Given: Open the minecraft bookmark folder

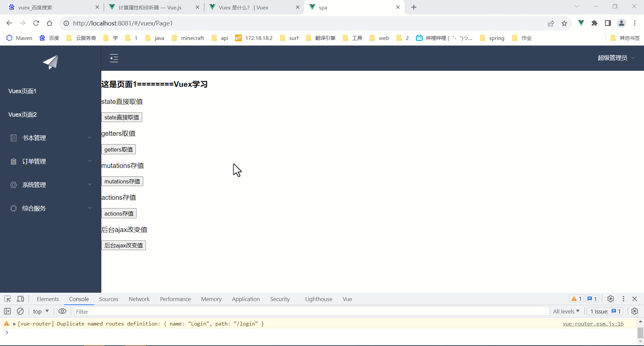Looking at the screenshot, I should pyautogui.click(x=188, y=38).
